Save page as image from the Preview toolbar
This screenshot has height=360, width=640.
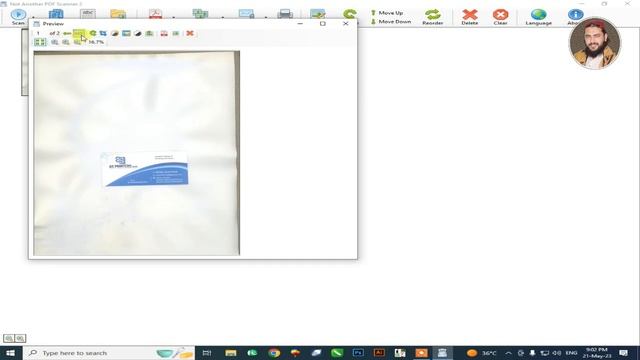[176, 33]
